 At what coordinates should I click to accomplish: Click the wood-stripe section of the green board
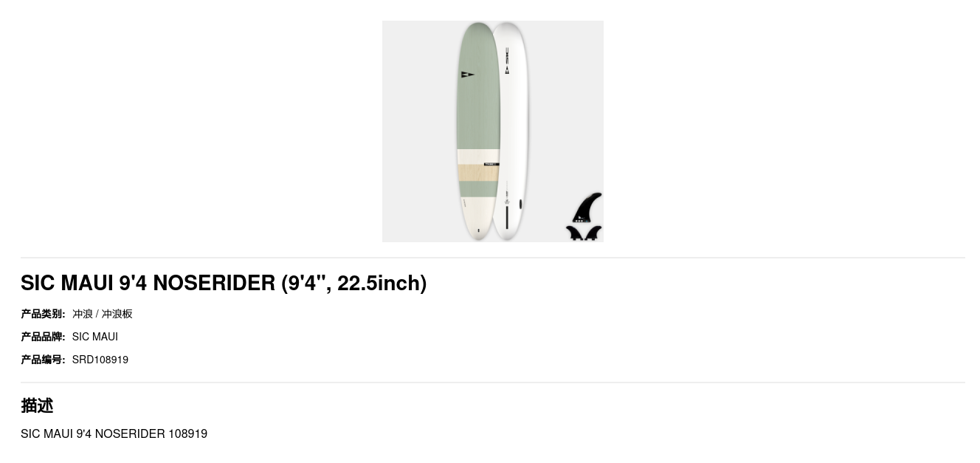pos(477,173)
